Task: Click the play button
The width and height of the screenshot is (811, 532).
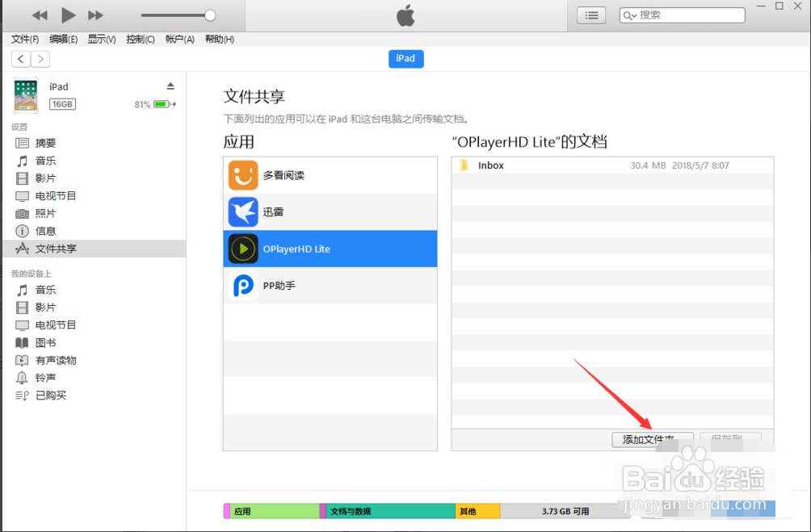Action: coord(68,15)
